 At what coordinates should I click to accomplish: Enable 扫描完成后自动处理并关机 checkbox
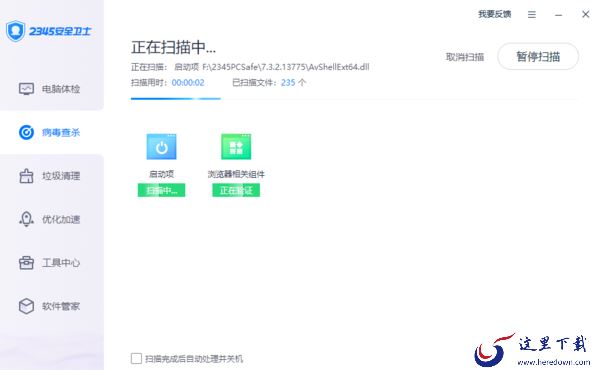(x=136, y=359)
